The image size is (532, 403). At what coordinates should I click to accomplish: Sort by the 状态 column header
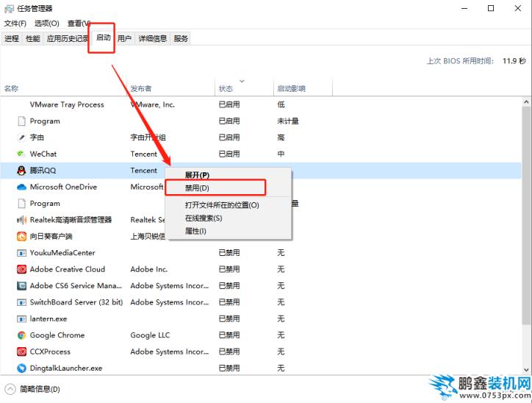tap(244, 88)
